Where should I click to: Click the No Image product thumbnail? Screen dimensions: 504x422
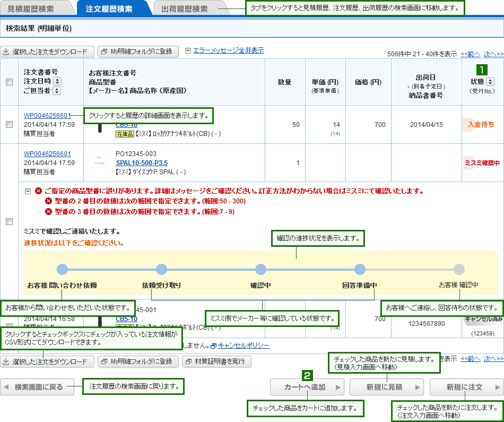(99, 162)
